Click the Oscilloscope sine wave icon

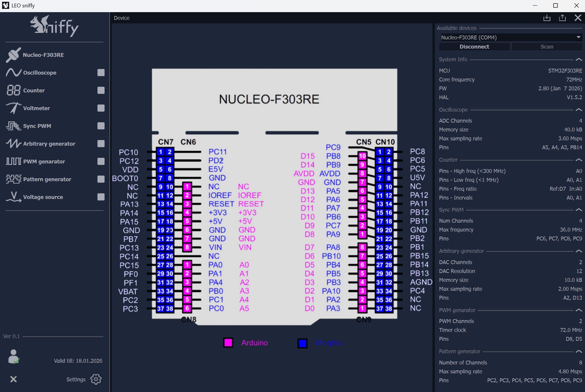(13, 73)
